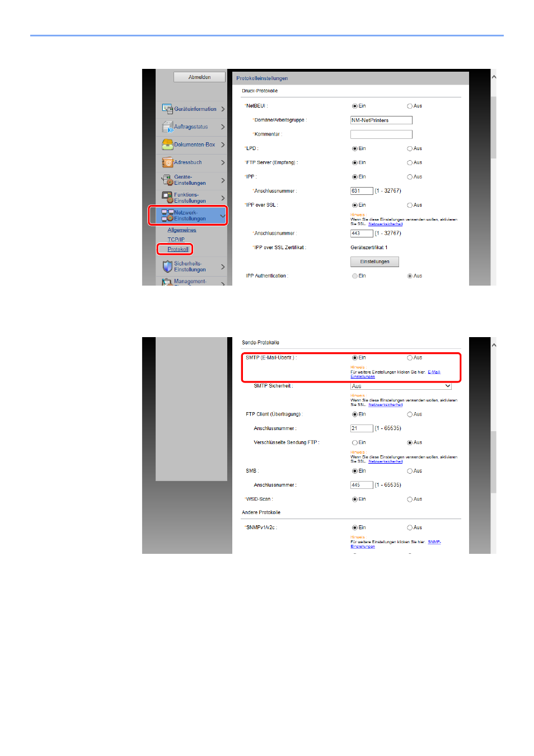Click the Abmelden button
Viewport: 534px width, 756px height.
pos(199,77)
